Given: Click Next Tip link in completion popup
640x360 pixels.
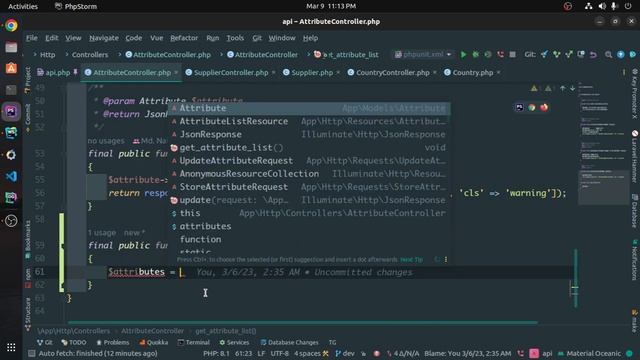Looking at the screenshot, I should click(411, 260).
